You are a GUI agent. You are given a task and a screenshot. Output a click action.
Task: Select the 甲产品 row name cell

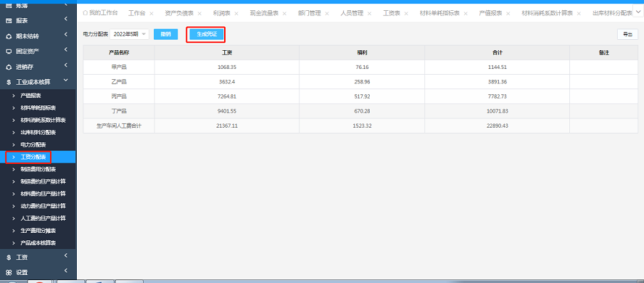(119, 67)
